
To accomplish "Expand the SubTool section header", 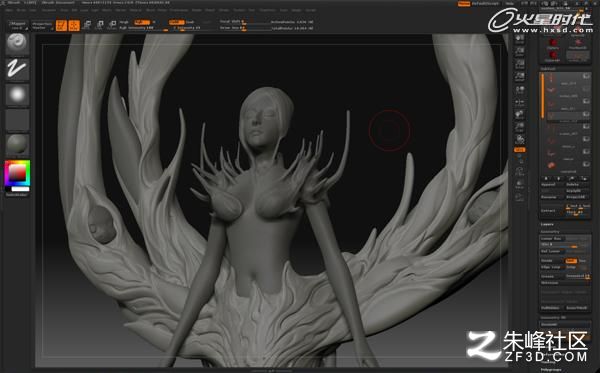I will pos(548,68).
